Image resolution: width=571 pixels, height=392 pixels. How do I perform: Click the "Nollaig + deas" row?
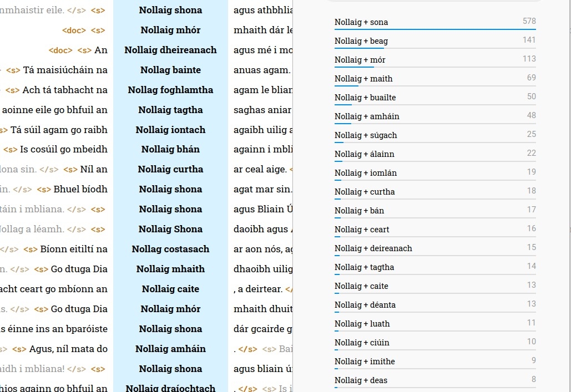click(361, 380)
